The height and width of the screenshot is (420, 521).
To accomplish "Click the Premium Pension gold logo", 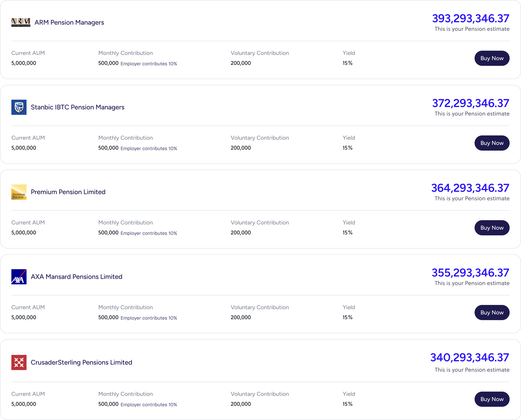I will (x=19, y=192).
